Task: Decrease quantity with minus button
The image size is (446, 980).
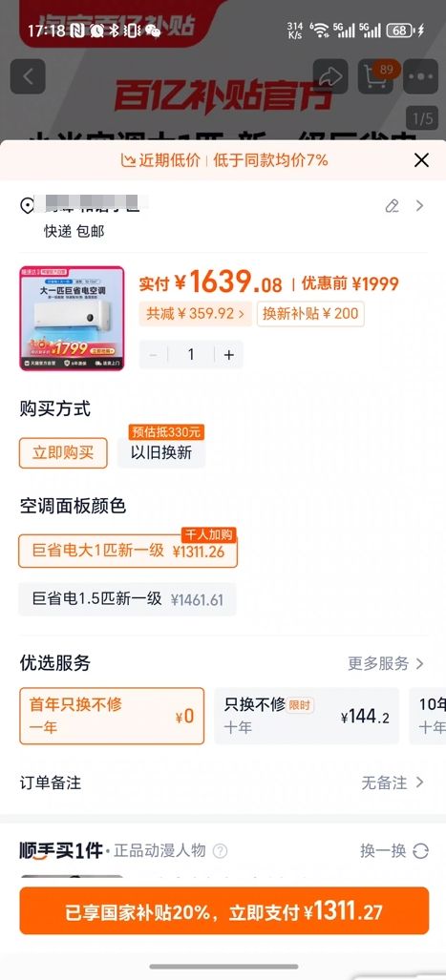Action: 153,354
